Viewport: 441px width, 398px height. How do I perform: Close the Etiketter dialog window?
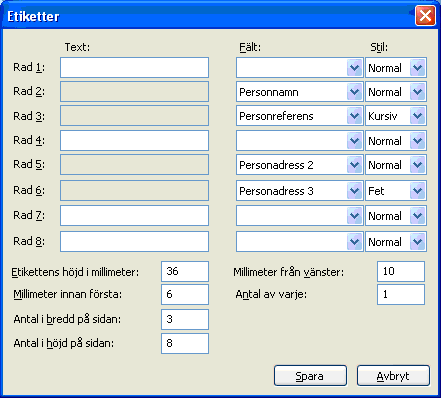tap(425, 16)
